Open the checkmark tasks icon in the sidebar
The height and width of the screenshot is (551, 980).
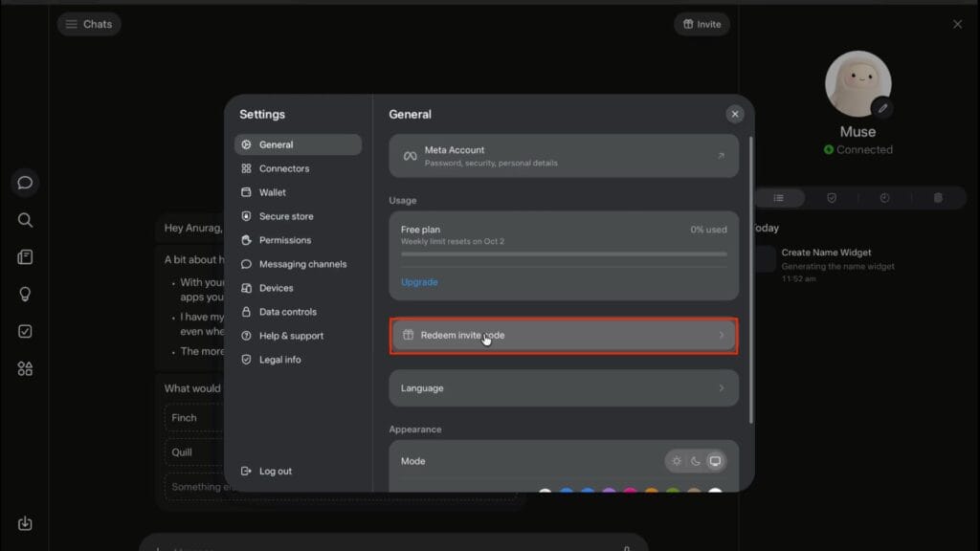[x=25, y=331]
